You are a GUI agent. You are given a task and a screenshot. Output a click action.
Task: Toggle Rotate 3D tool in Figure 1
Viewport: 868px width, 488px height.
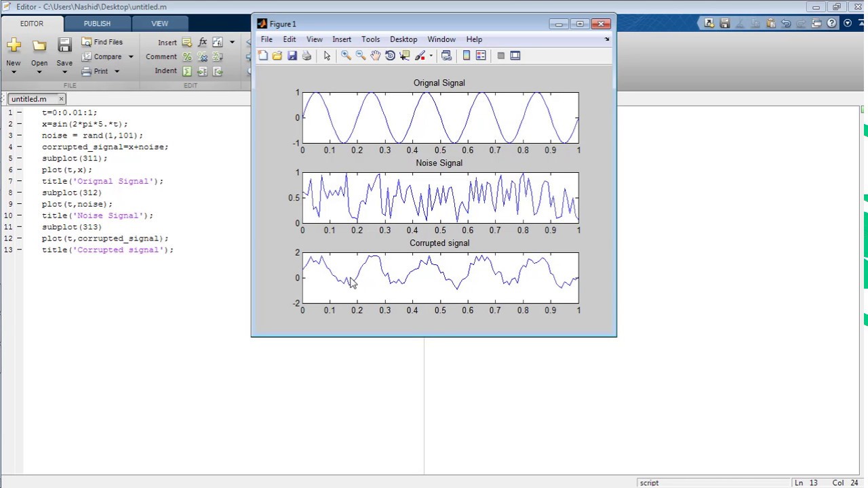391,56
